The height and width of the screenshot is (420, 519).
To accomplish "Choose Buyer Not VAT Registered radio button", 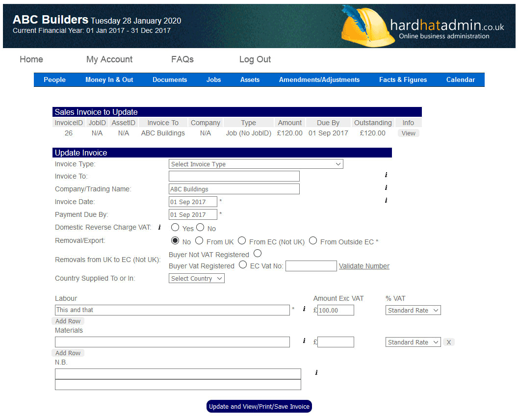I will click(x=258, y=254).
